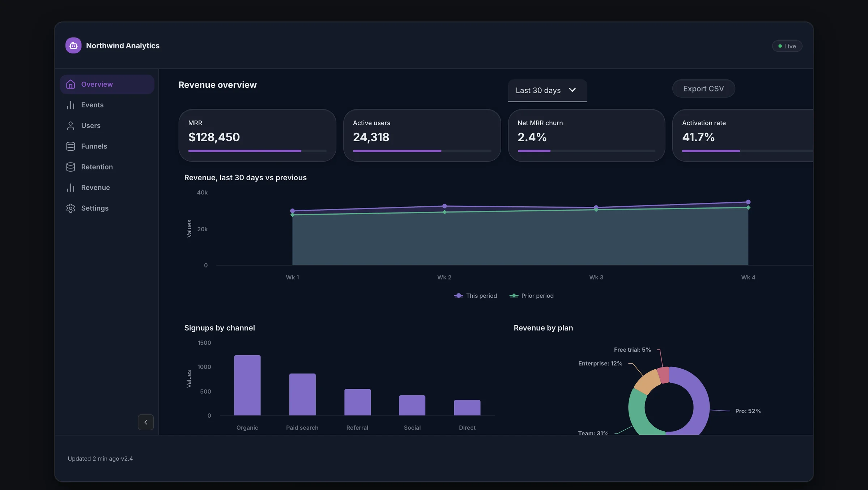Image resolution: width=868 pixels, height=490 pixels.
Task: Select the MRR $128,450 card
Action: click(x=258, y=136)
